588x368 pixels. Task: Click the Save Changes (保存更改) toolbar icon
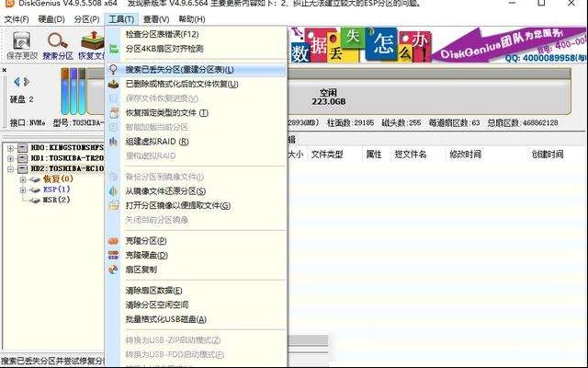(22, 40)
